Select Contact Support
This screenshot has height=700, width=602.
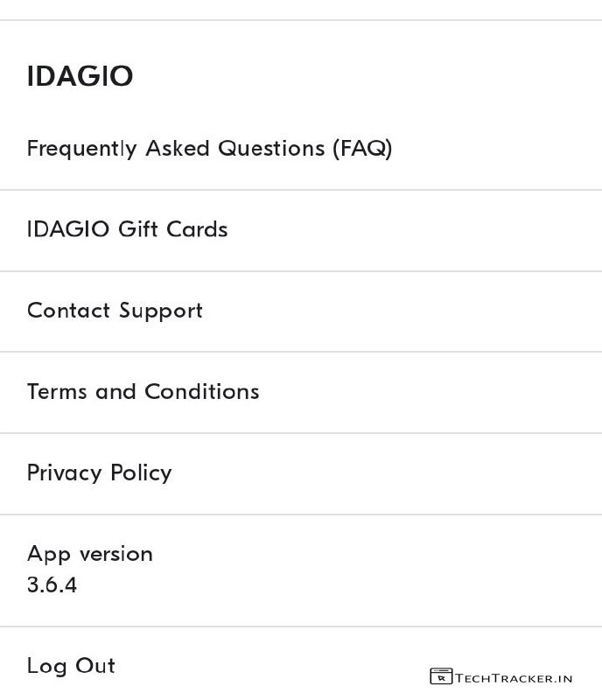(115, 311)
